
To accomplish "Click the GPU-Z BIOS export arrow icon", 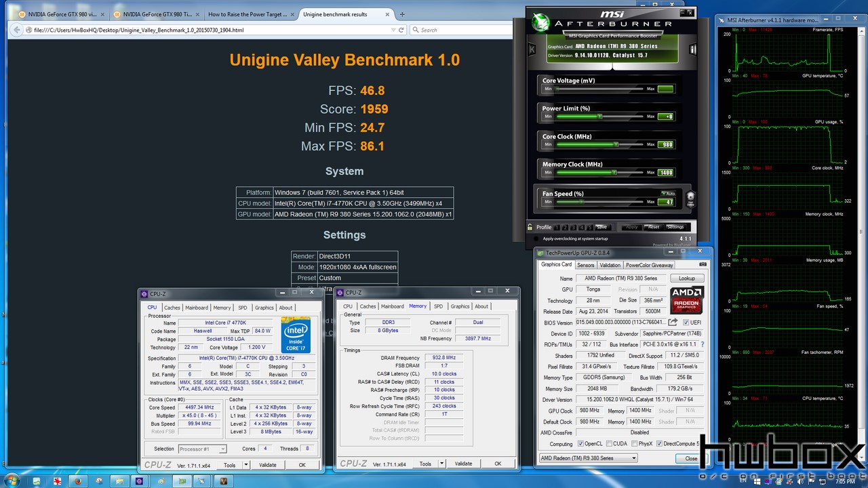I will tap(673, 323).
